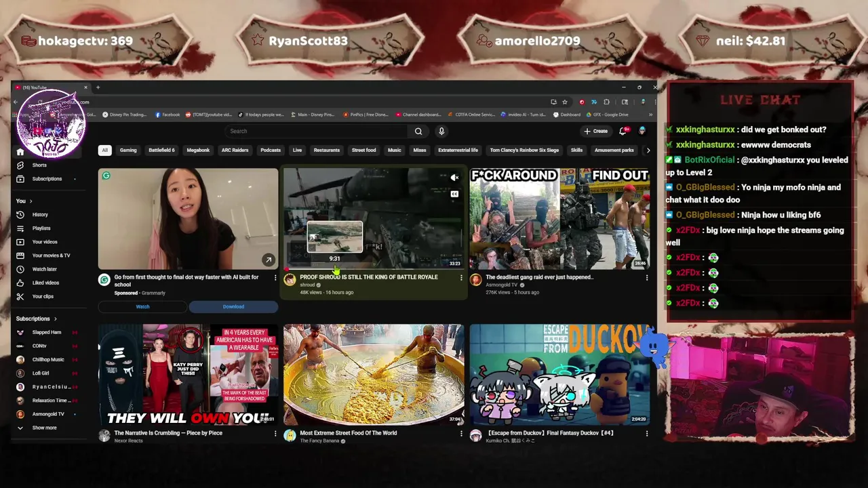868x488 pixels.
Task: Open the YouTube account avatar menu
Action: click(x=642, y=131)
